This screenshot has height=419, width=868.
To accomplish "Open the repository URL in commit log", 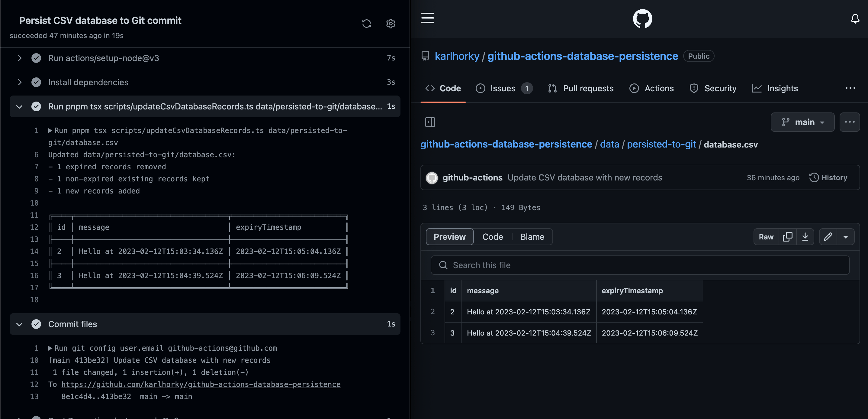I will (x=201, y=385).
